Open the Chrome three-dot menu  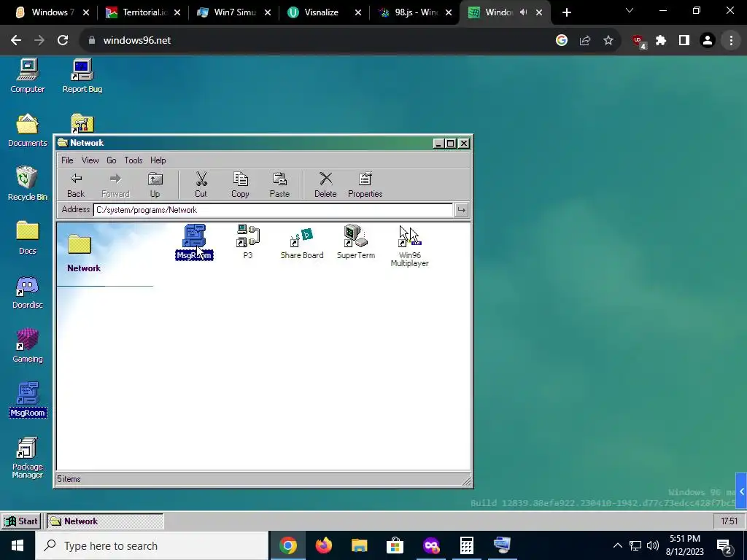click(x=731, y=41)
